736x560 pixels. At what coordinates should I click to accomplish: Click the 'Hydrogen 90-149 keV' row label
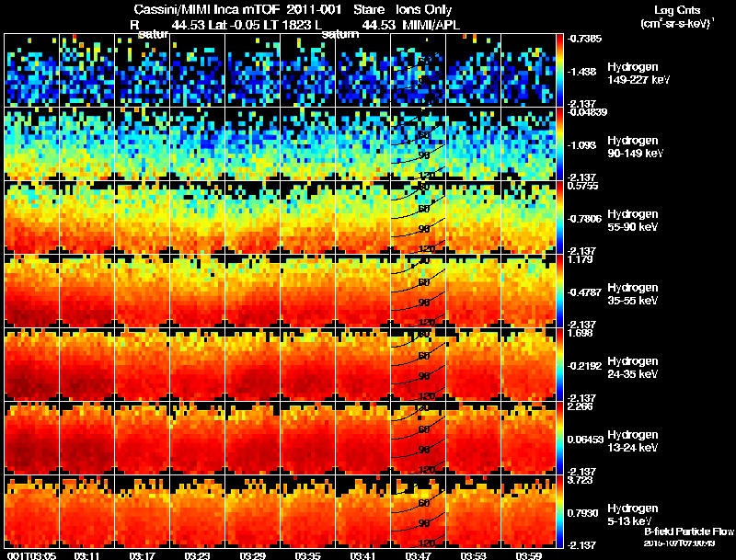(x=635, y=147)
